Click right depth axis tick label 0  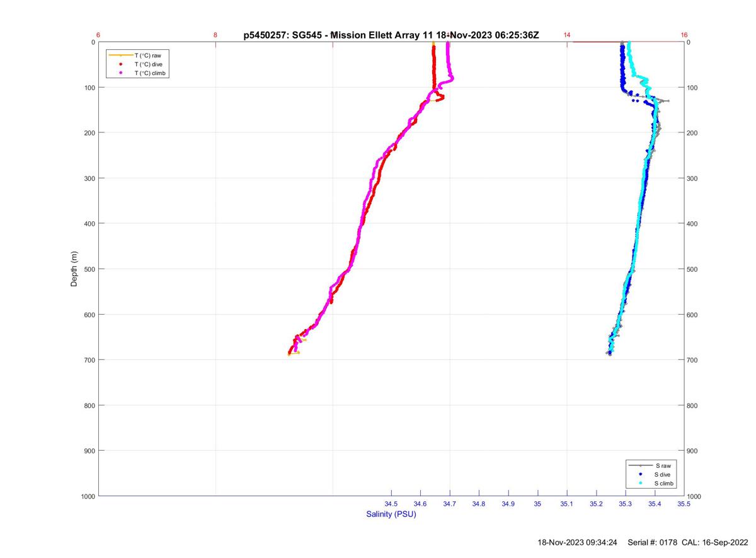coord(689,42)
